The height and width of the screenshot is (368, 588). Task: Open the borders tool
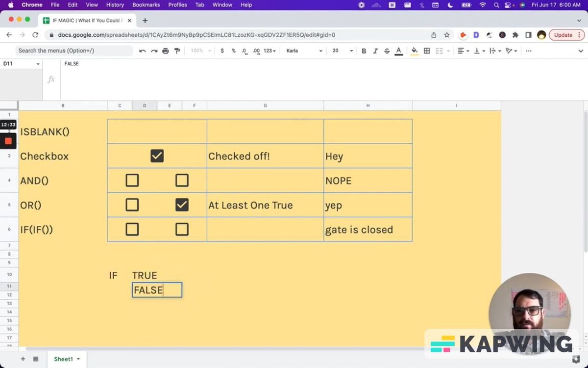click(x=427, y=51)
